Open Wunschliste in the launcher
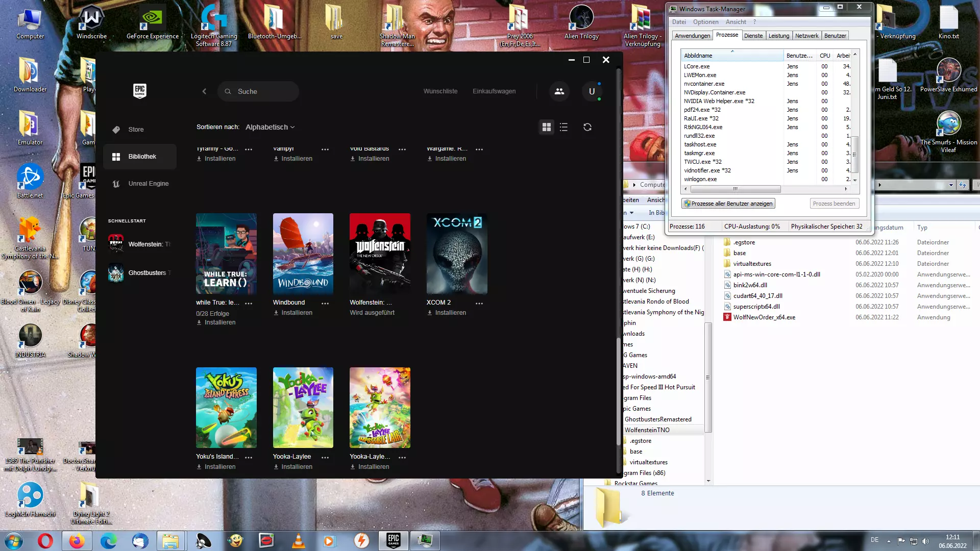Image resolution: width=980 pixels, height=551 pixels. click(x=440, y=91)
